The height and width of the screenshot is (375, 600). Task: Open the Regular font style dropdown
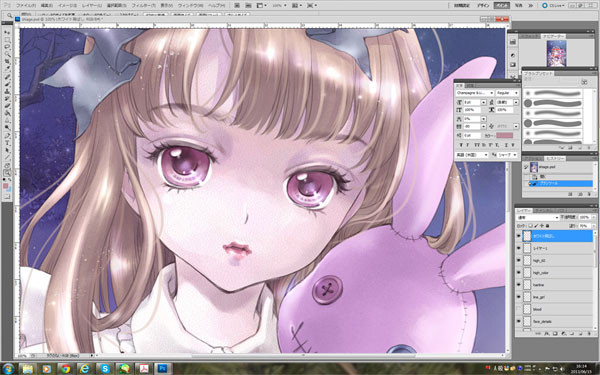507,93
